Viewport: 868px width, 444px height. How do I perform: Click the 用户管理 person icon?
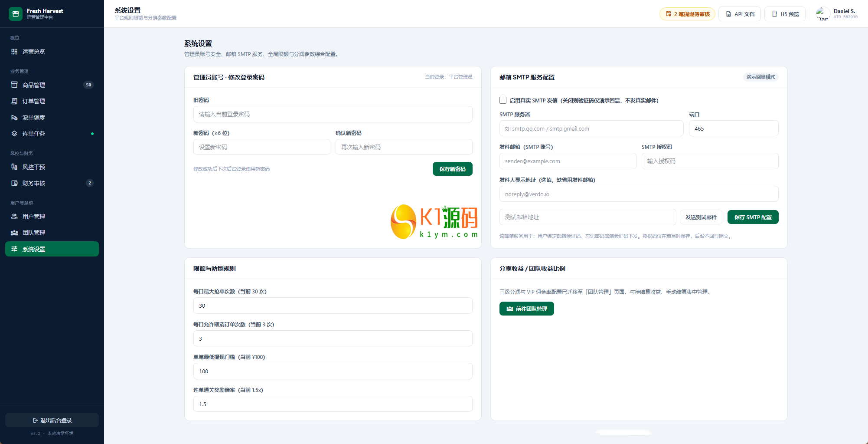(14, 217)
